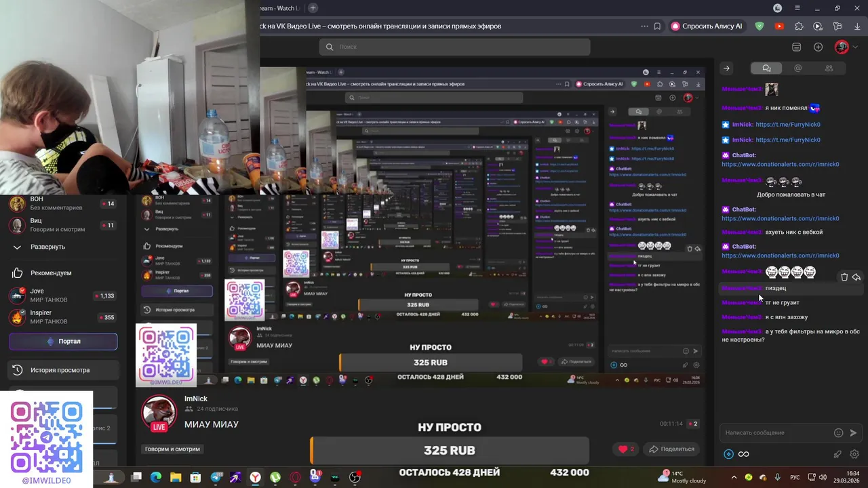Reply to the hovered chat message arrow icon
868x488 pixels.
856,277
